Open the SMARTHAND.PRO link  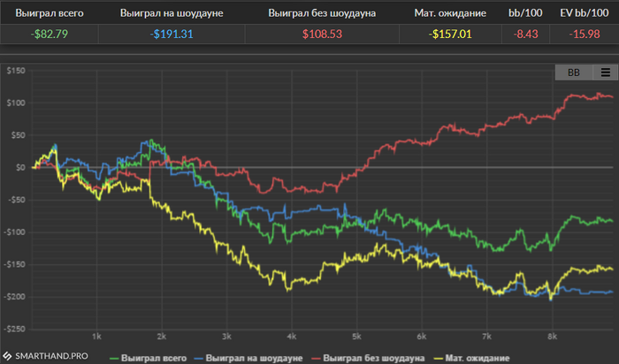pos(51,356)
